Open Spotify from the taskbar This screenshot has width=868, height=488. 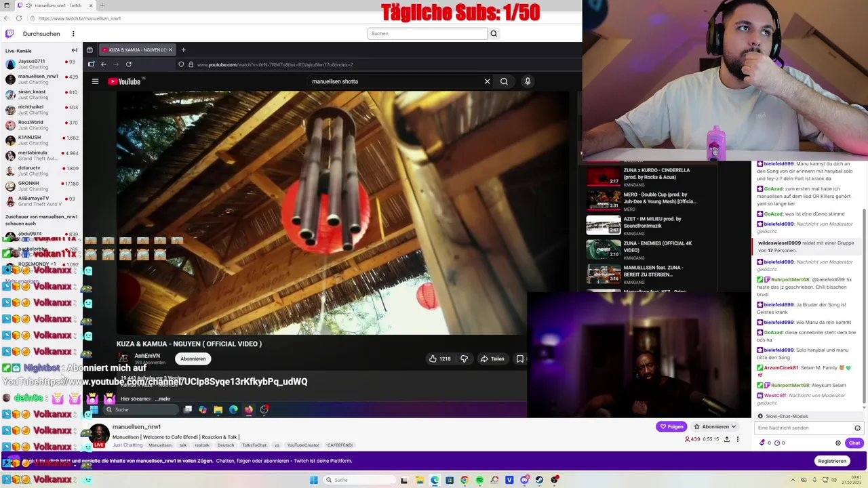pyautogui.click(x=479, y=480)
